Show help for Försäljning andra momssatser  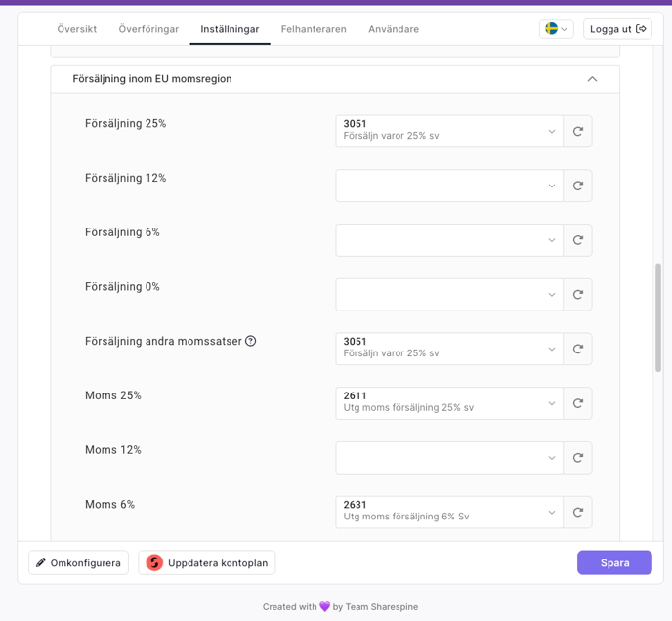[251, 341]
